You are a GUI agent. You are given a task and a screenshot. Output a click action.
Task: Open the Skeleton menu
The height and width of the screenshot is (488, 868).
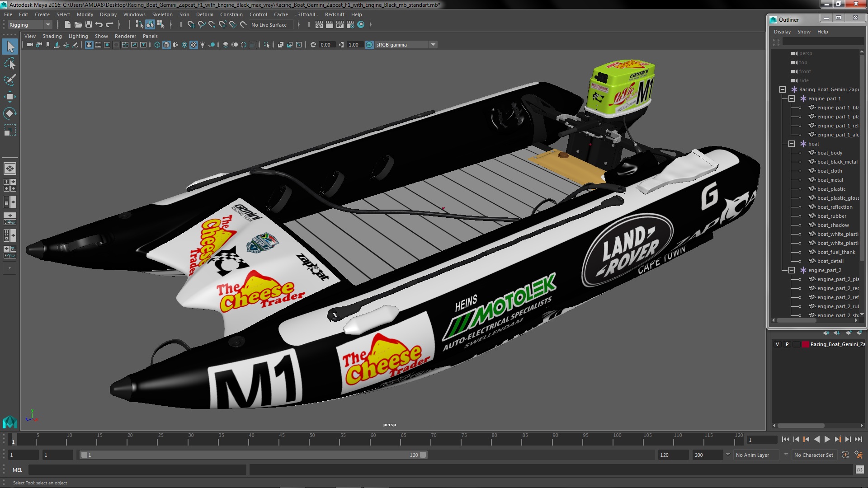[162, 14]
